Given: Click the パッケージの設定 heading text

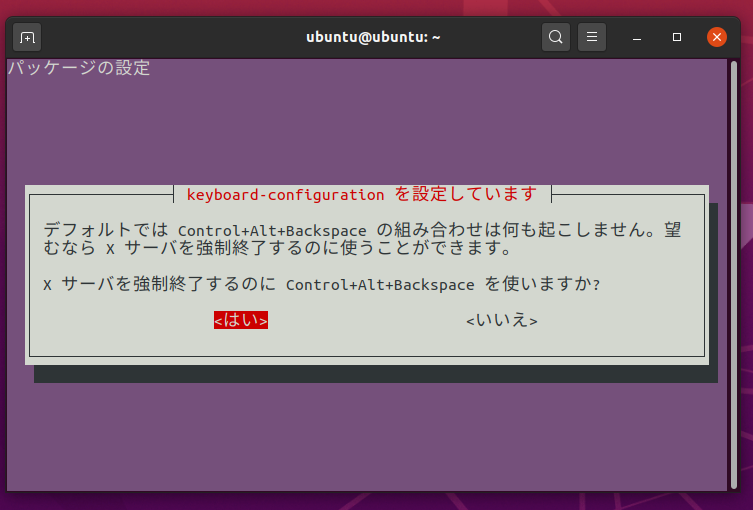Looking at the screenshot, I should (x=79, y=68).
